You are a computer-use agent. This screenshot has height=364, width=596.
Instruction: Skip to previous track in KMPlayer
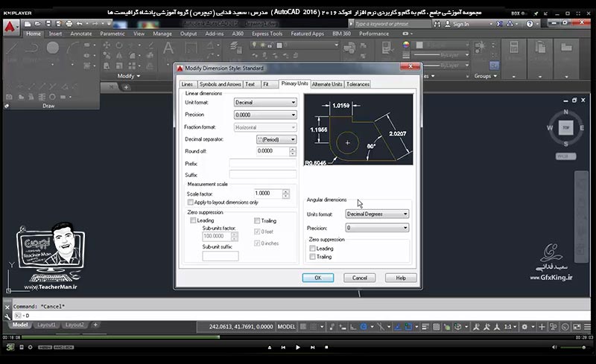click(283, 348)
